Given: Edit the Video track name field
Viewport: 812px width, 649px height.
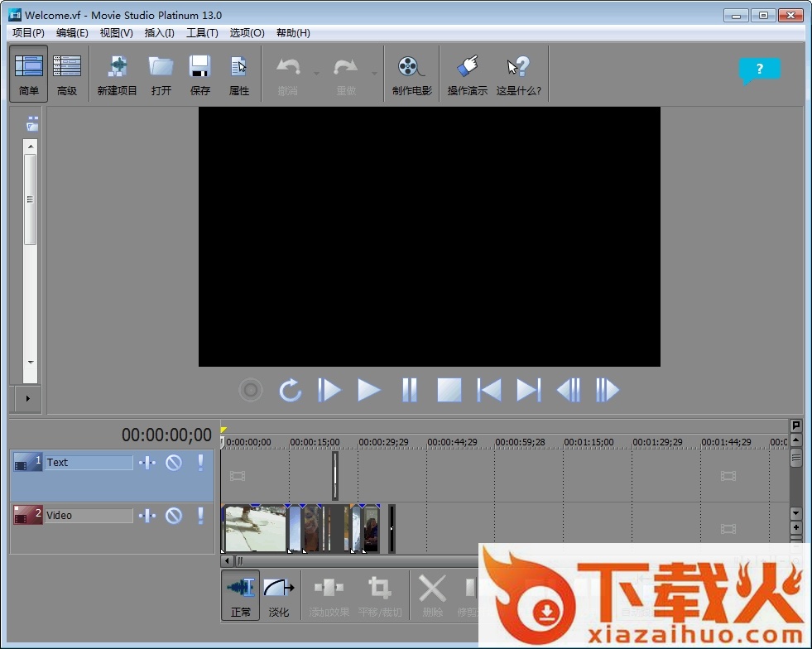Looking at the screenshot, I should point(89,516).
